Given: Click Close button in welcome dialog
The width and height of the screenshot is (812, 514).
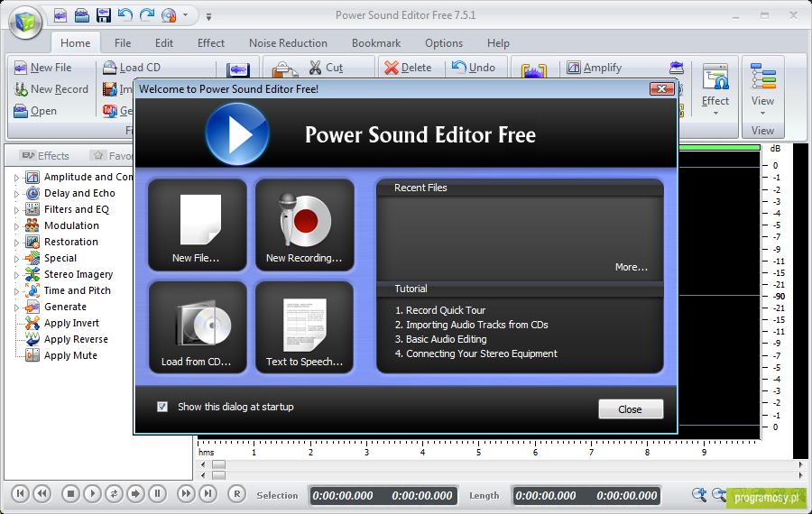Looking at the screenshot, I should click(x=631, y=408).
